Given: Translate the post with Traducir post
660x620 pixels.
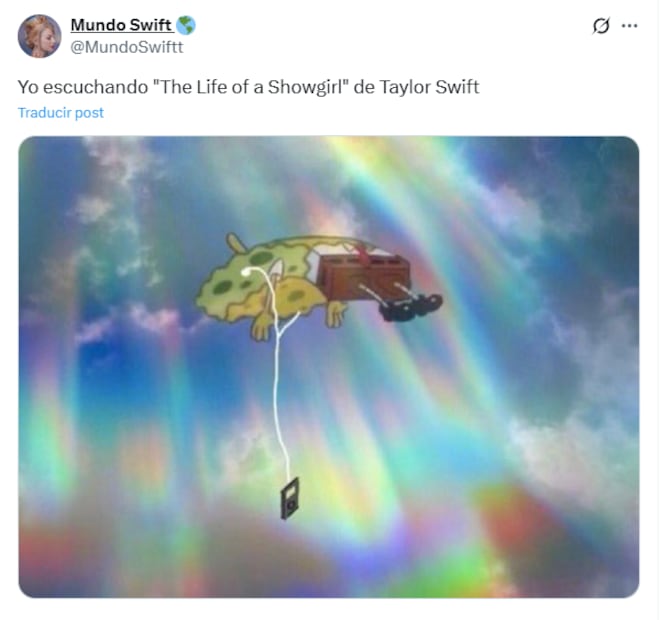Looking at the screenshot, I should [x=61, y=113].
